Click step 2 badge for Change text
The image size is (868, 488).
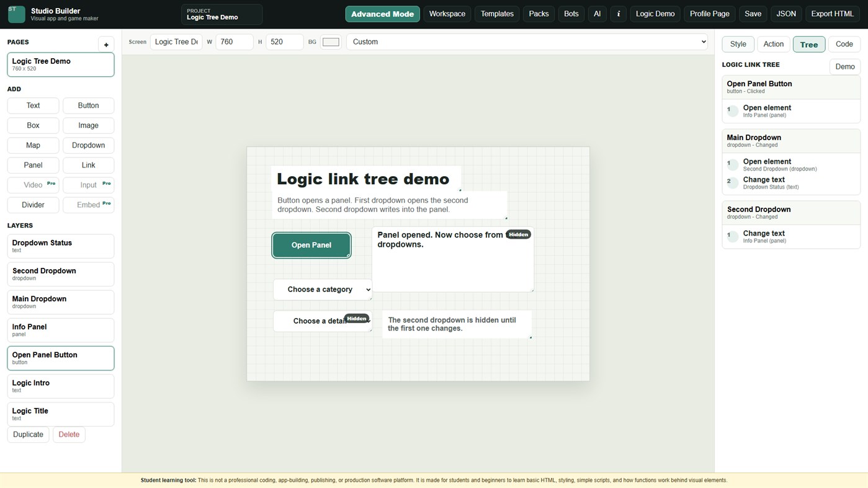point(733,183)
